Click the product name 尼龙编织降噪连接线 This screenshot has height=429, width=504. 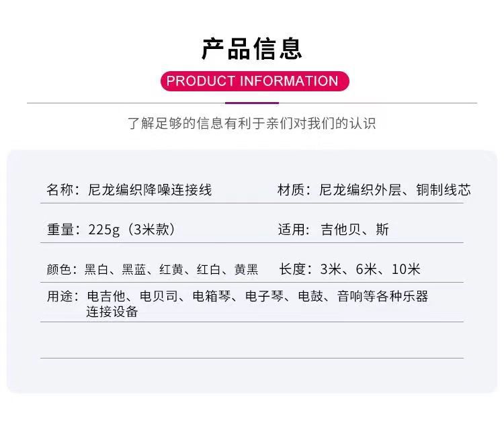point(150,190)
